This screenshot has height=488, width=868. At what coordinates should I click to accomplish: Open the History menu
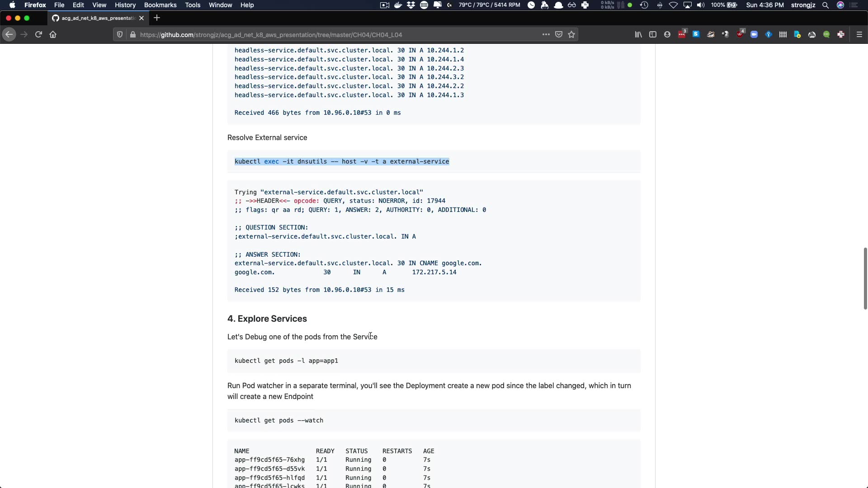click(125, 5)
